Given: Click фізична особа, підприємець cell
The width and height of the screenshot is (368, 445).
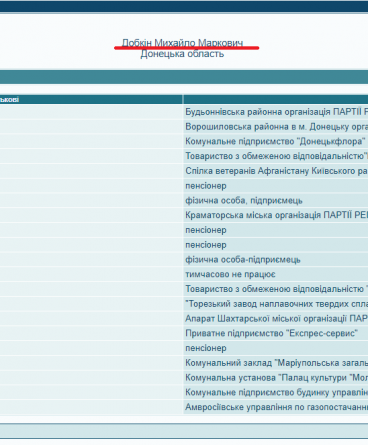Looking at the screenshot, I should coord(244,200).
